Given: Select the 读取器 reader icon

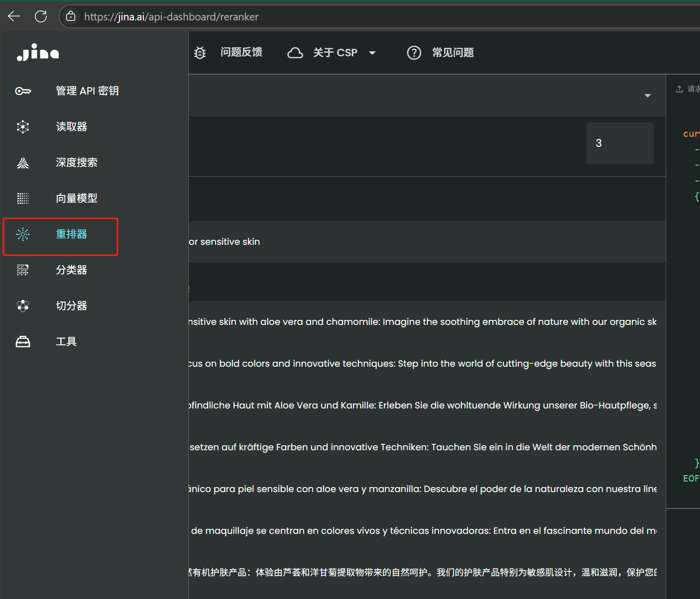Looking at the screenshot, I should tap(23, 127).
